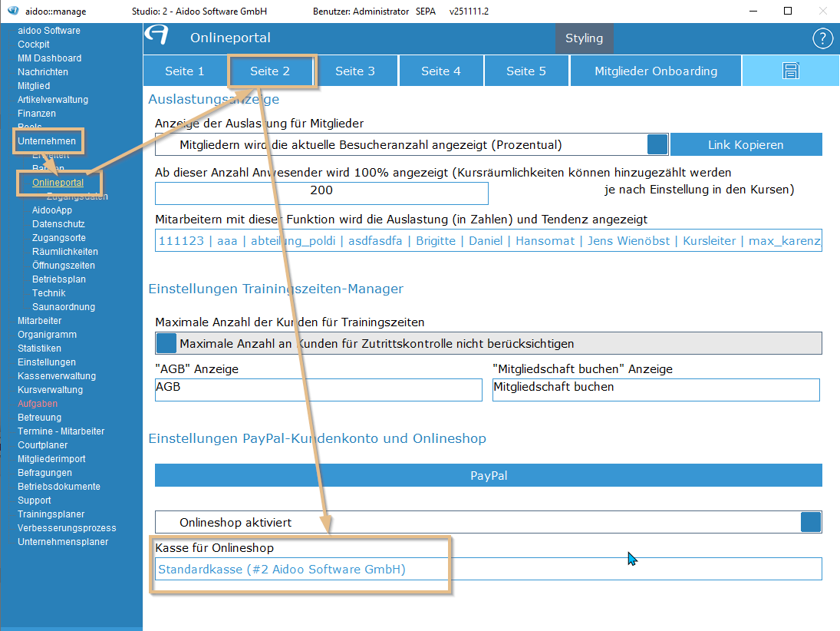Click the aidoo::manage title bar app icon
The width and height of the screenshot is (840, 631).
pyautogui.click(x=12, y=12)
